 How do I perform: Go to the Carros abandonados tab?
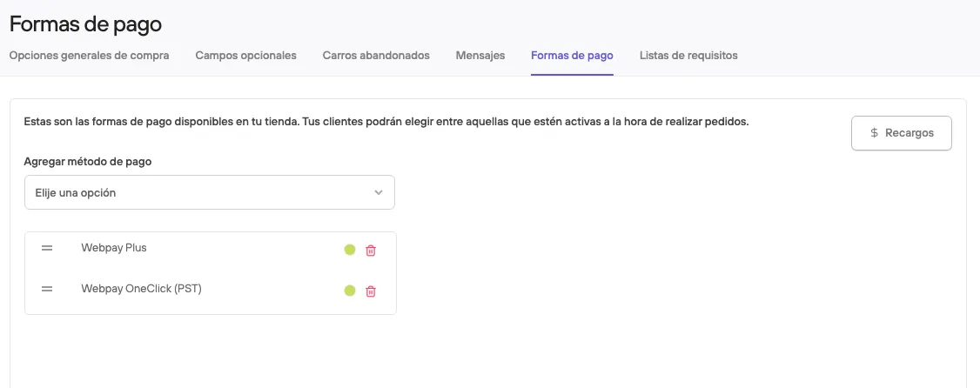[376, 55]
